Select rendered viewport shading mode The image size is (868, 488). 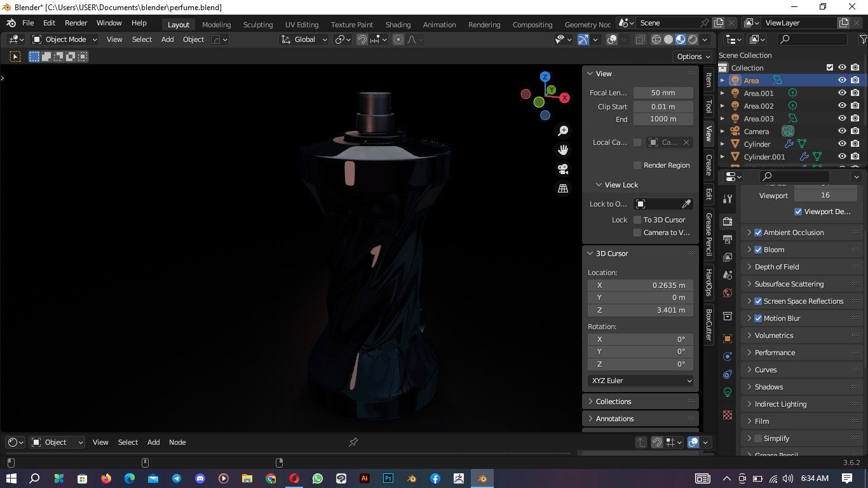[x=693, y=39]
